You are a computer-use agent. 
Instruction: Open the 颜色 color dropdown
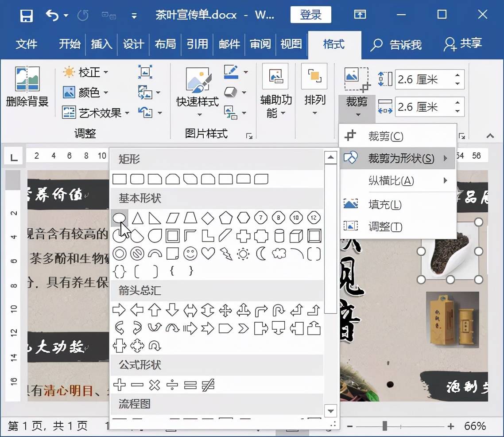86,93
